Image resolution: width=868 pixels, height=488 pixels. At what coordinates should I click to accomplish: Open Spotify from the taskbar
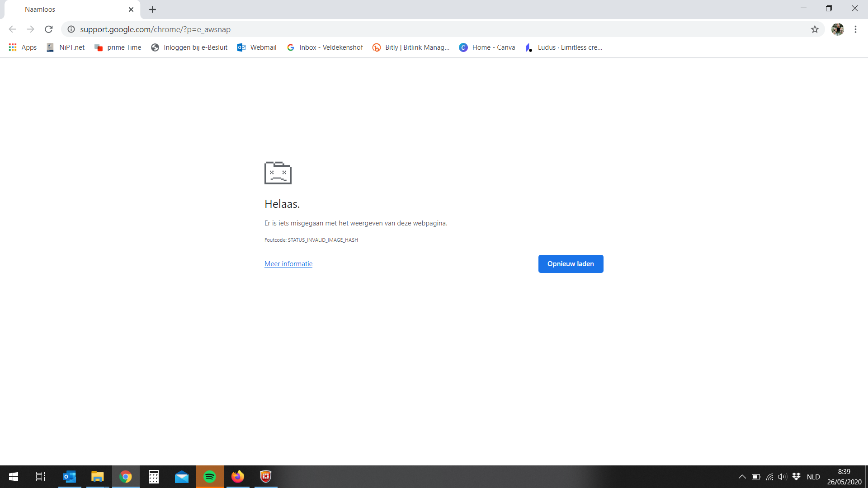(x=210, y=477)
